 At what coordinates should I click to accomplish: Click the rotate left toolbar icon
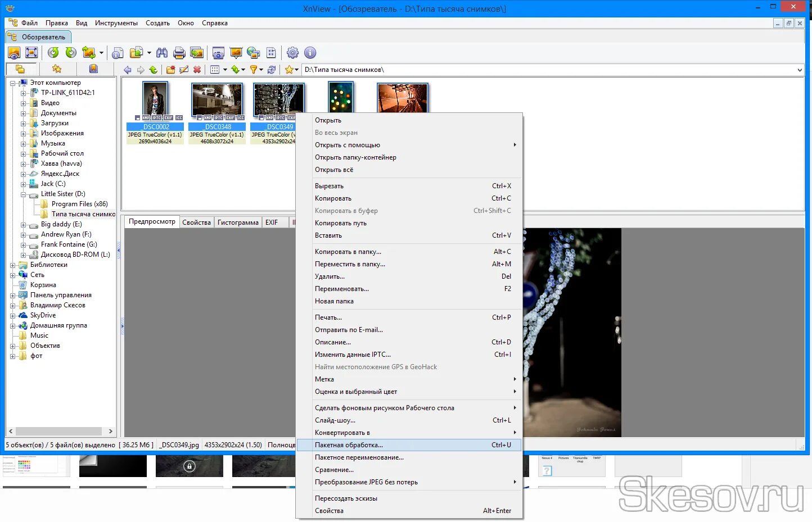pos(53,53)
